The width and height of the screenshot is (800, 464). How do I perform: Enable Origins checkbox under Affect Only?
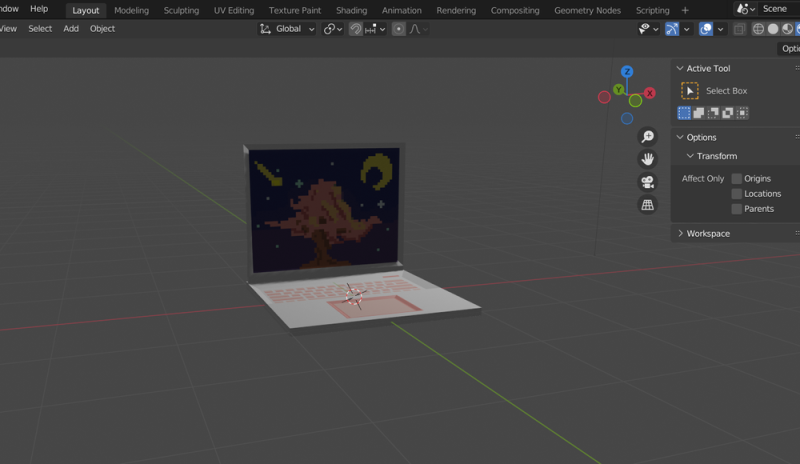[736, 179]
